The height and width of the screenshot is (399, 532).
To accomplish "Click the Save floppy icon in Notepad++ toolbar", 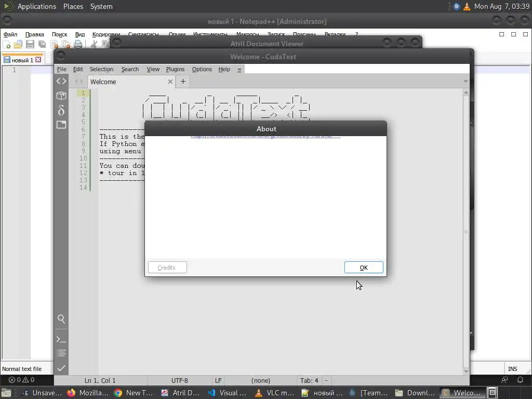I will [x=30, y=44].
